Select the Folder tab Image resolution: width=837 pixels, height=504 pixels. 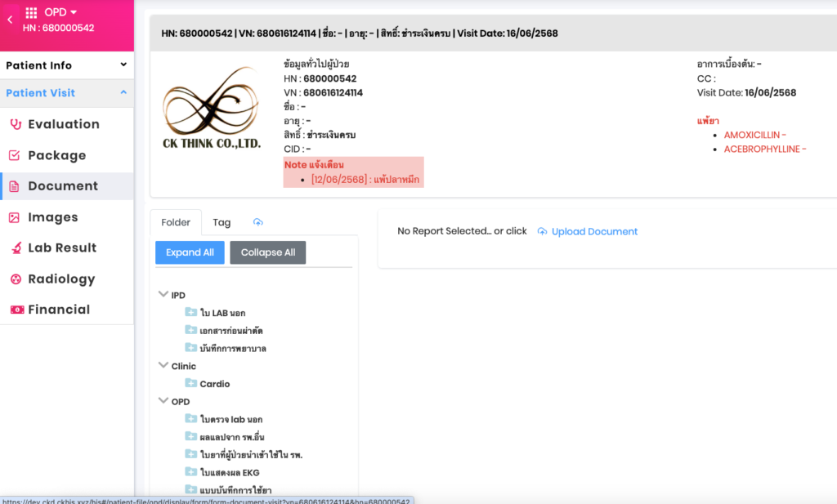[x=176, y=222]
